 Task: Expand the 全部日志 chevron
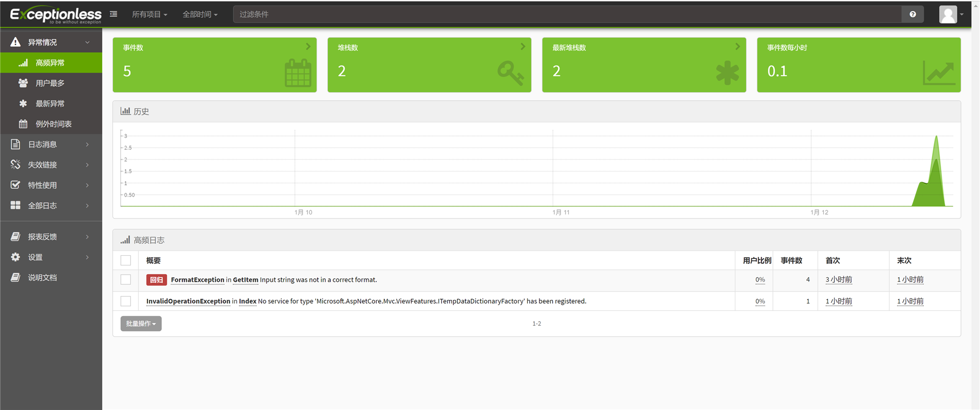[87, 206]
